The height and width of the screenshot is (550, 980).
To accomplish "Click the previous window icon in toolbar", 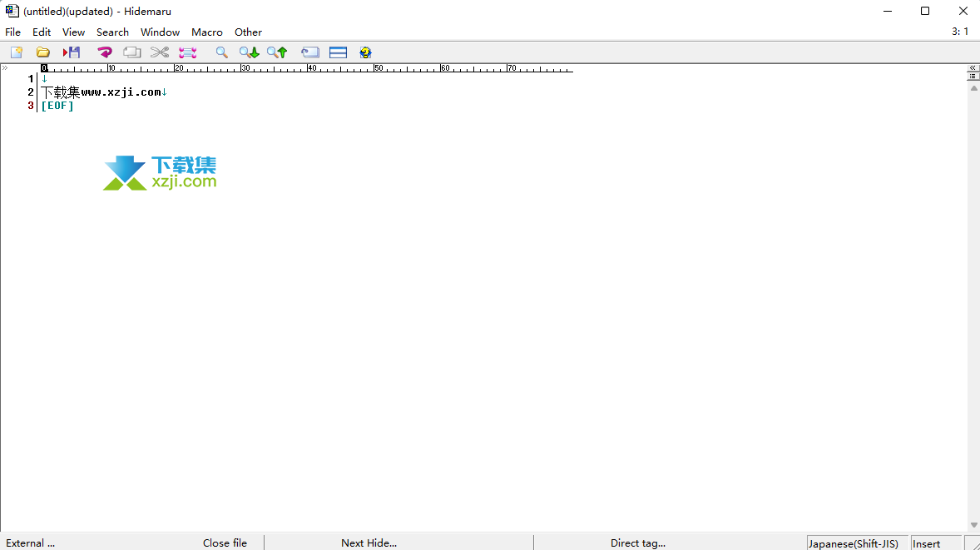I will [x=310, y=52].
